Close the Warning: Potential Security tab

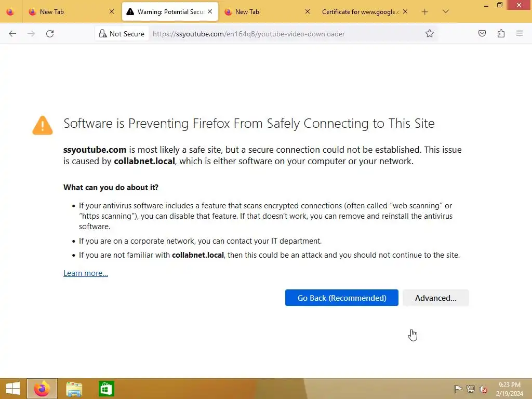(210, 11)
